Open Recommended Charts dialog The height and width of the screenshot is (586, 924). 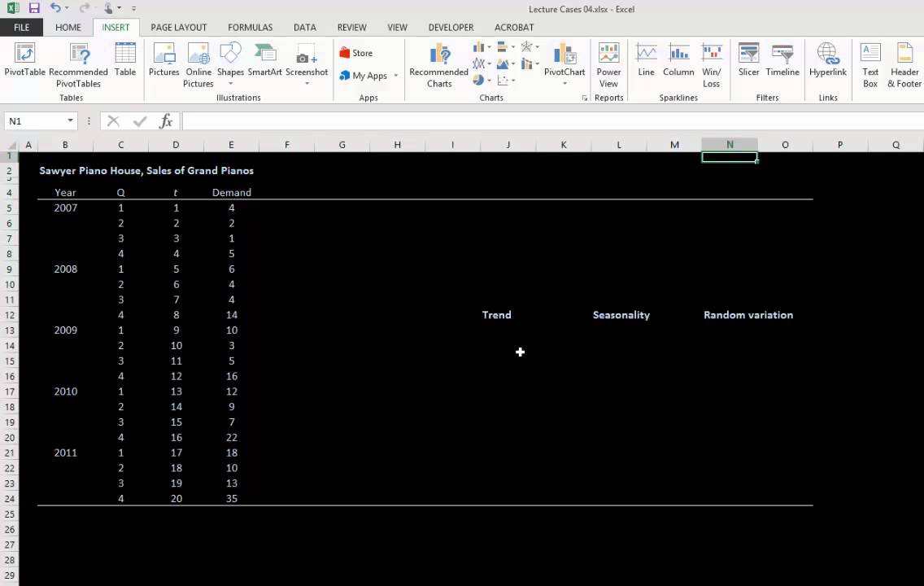[439, 65]
